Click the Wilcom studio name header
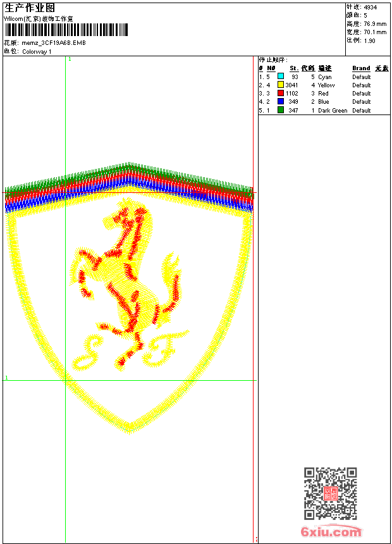 point(39,19)
